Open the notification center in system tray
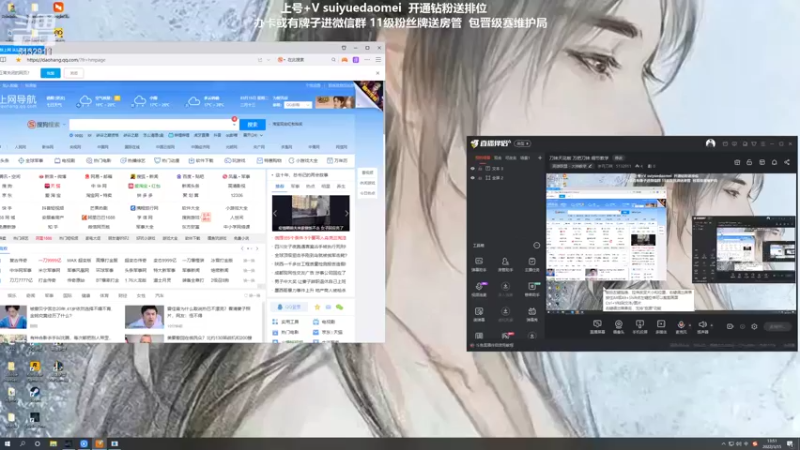Image resolution: width=800 pixels, height=450 pixels. tap(790, 444)
